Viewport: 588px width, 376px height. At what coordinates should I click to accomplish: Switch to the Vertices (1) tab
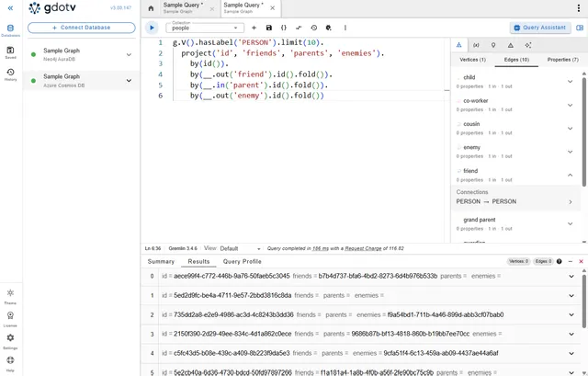tap(472, 60)
